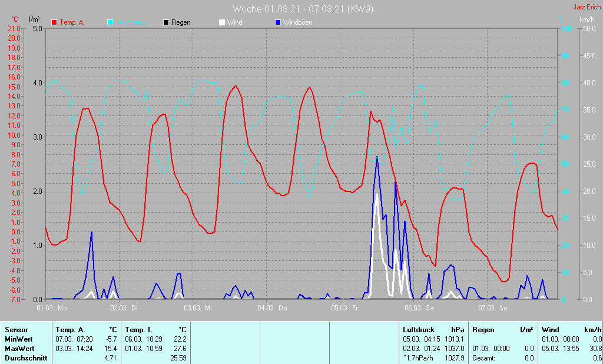This screenshot has height=364, width=603.
Task: Click the '50.0' tick on the km/h axis
Action: coord(589,28)
